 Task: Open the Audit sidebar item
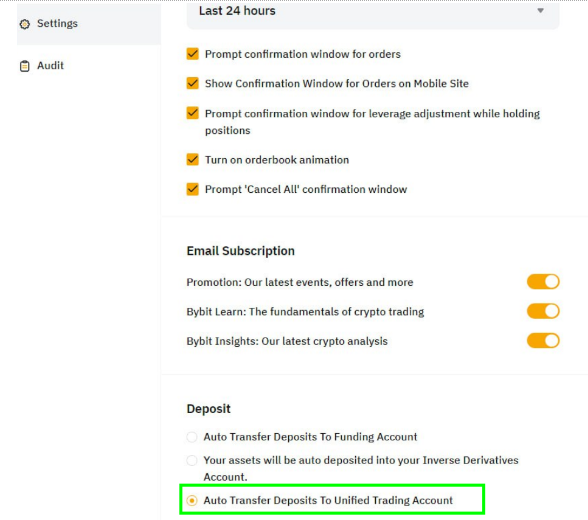click(89, 66)
